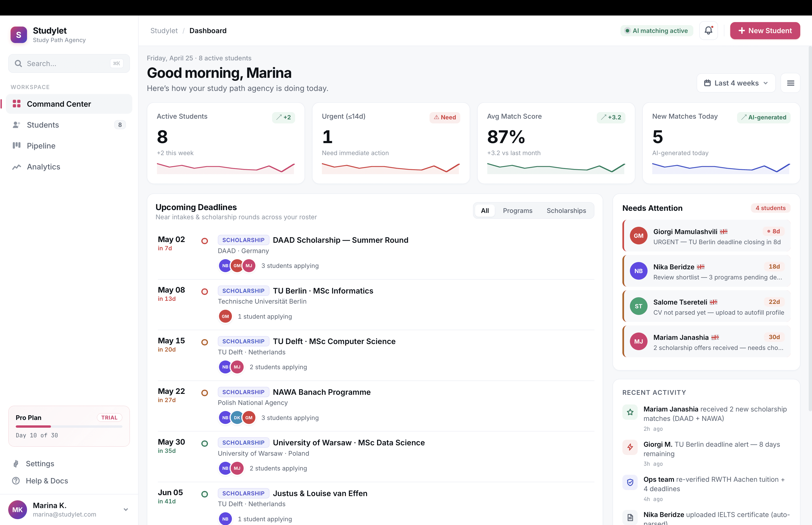The width and height of the screenshot is (812, 525).
Task: Switch to the Programs tab
Action: 517,211
